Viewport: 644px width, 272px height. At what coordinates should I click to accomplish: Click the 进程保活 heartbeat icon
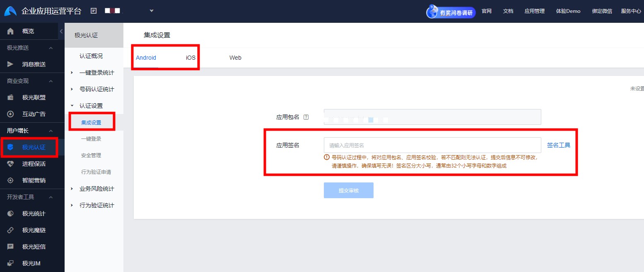point(11,164)
